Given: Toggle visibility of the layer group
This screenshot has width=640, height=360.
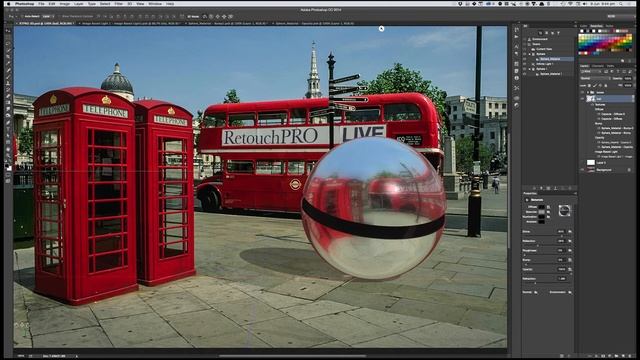Looking at the screenshot, I should tap(582, 92).
